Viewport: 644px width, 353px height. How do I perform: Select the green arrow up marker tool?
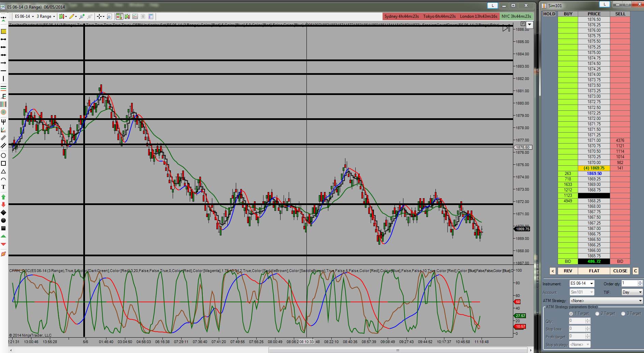click(x=3, y=197)
